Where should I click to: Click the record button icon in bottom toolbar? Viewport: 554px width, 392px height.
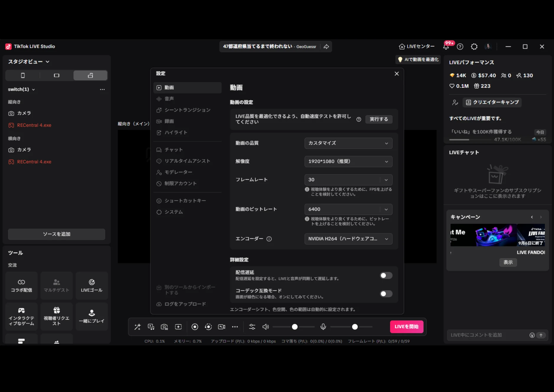[195, 327]
